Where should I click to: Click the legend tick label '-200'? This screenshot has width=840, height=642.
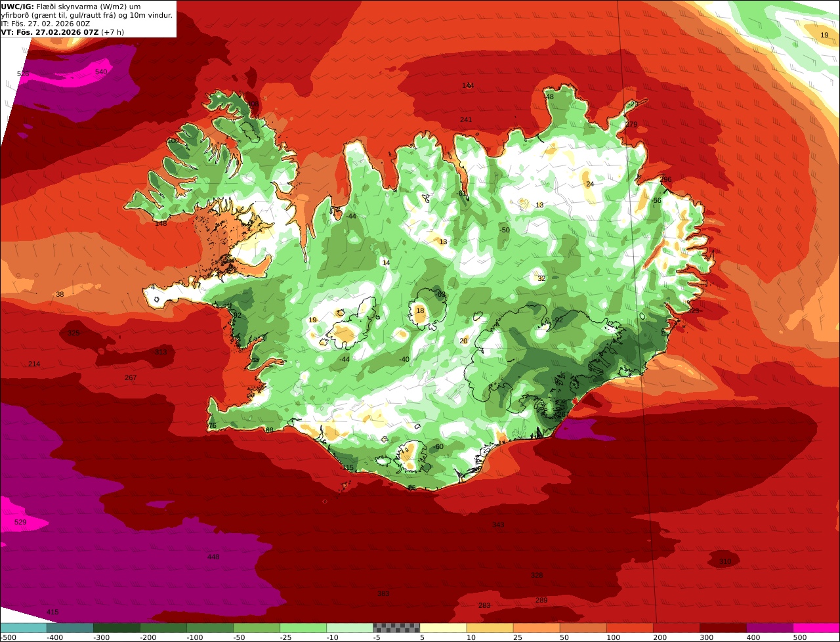148,637
